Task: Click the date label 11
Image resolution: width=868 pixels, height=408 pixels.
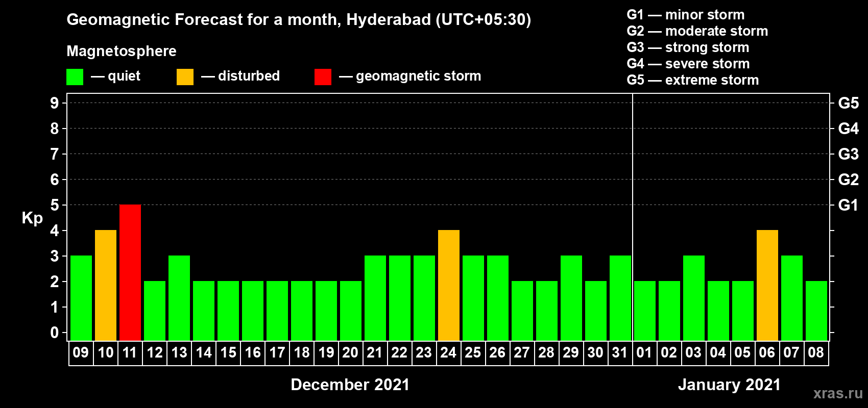Action: click(x=130, y=352)
